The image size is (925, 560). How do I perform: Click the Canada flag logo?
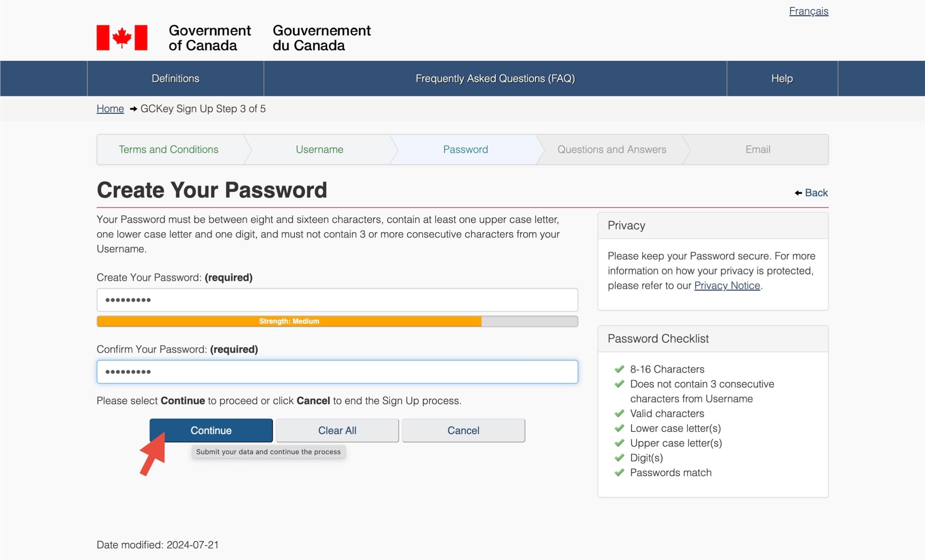[122, 38]
